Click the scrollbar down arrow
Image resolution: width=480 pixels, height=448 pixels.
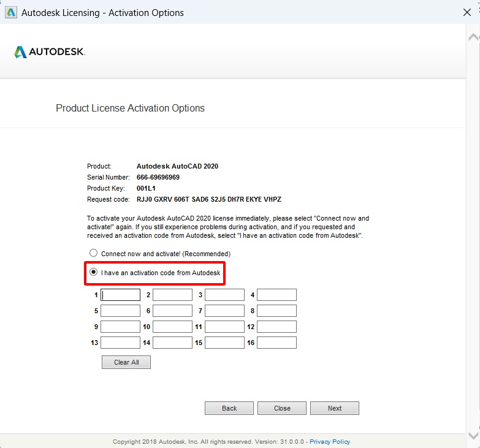473,436
